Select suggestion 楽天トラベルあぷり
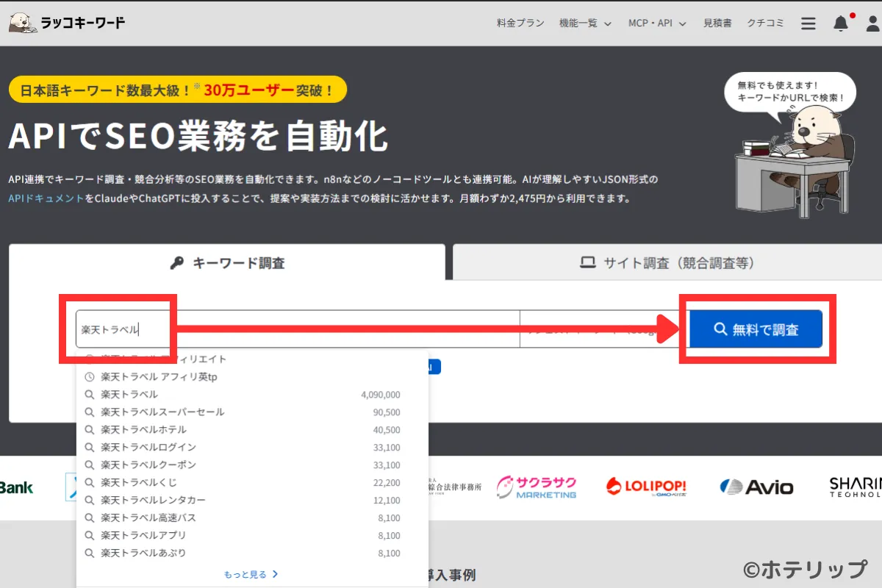Image resolution: width=882 pixels, height=588 pixels. [x=252, y=553]
